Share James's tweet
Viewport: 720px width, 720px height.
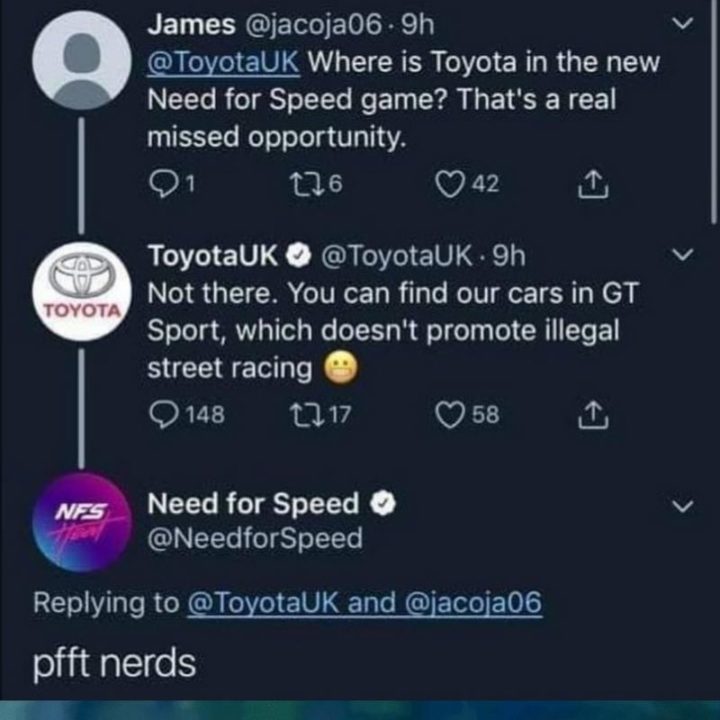[x=590, y=183]
